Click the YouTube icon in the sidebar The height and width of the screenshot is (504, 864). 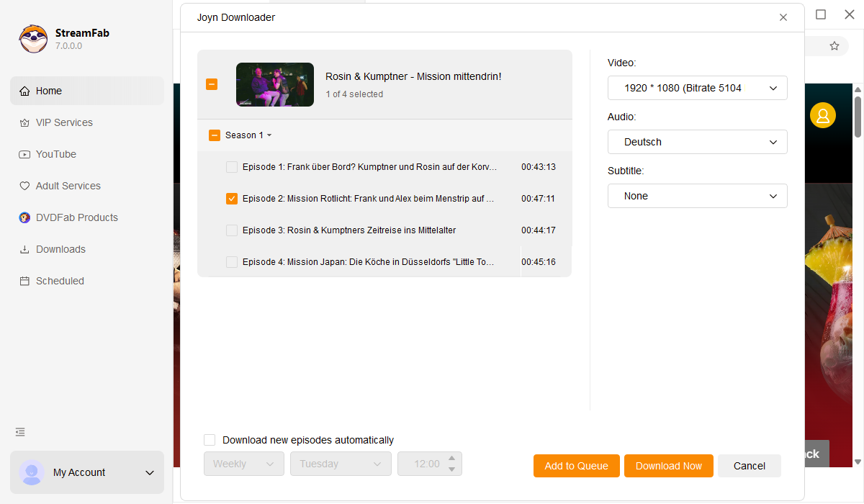click(x=24, y=154)
